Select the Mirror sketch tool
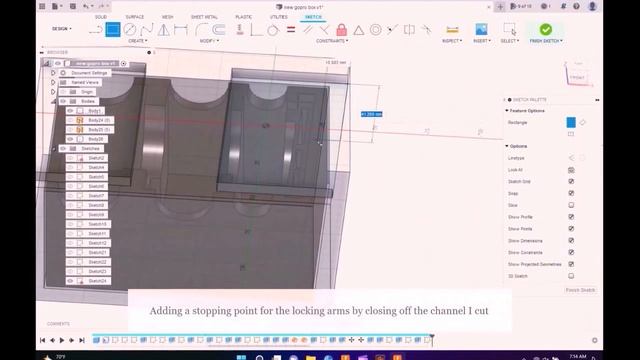640x360 pixels. coord(164,29)
